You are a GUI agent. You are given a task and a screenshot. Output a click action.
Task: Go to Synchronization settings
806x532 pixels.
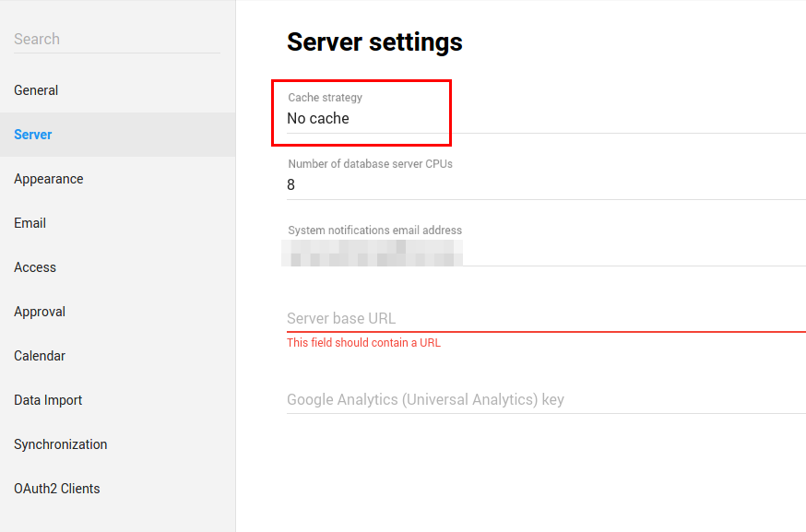point(61,444)
